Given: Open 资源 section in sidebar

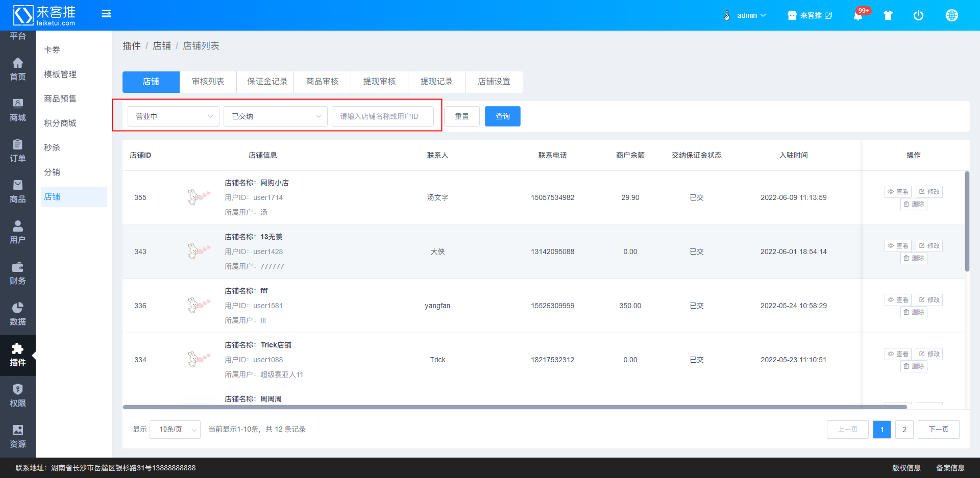Looking at the screenshot, I should 18,437.
